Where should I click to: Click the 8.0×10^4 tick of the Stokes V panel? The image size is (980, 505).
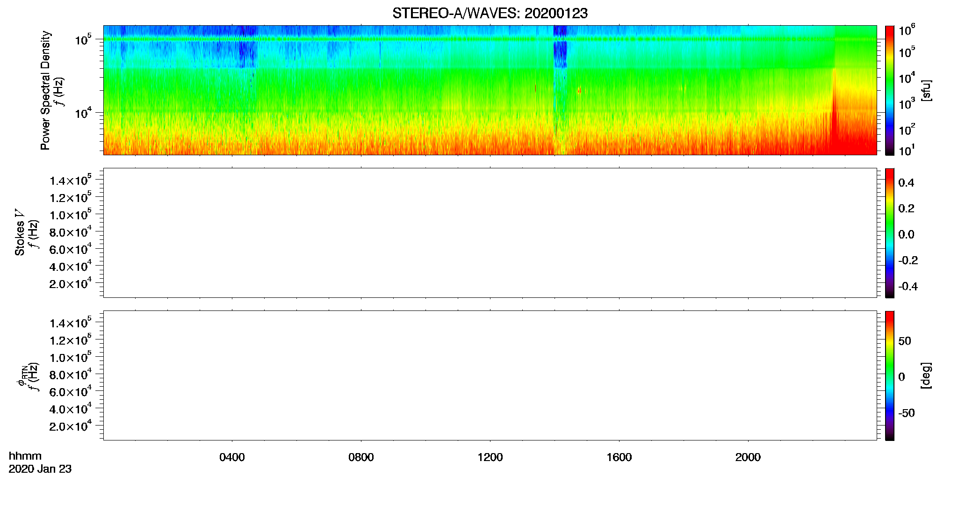coord(71,231)
